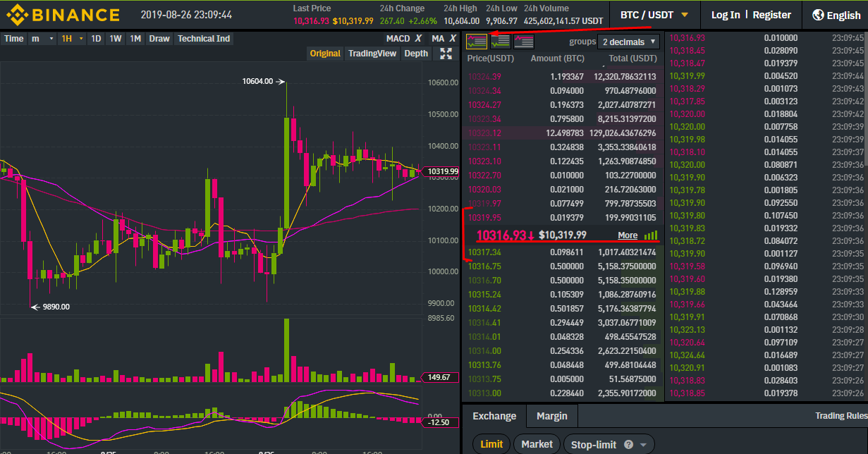This screenshot has height=454, width=868.
Task: Switch to the Margin tab
Action: click(x=551, y=416)
